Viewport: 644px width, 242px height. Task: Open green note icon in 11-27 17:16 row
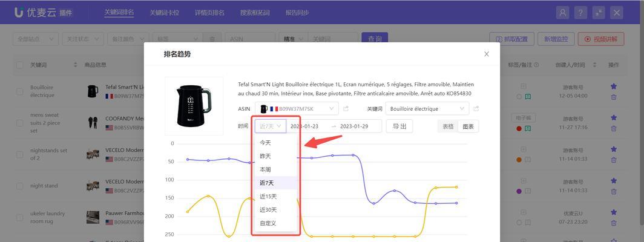(528, 128)
